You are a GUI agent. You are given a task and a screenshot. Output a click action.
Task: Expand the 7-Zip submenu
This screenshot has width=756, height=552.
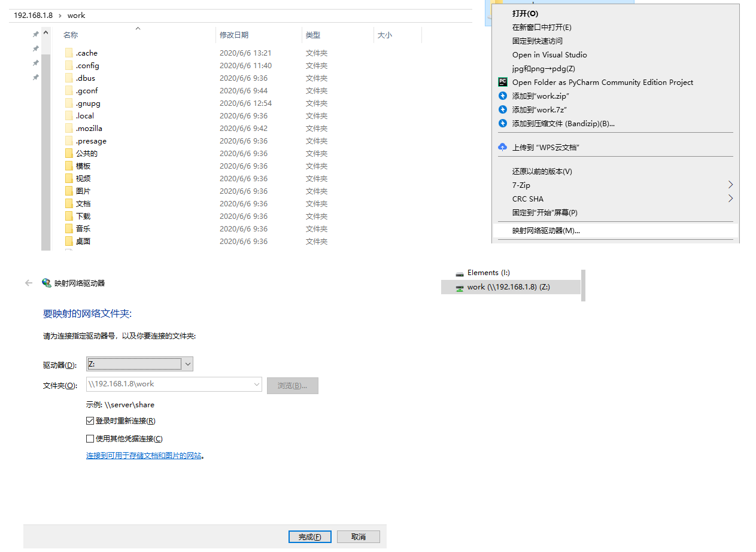pos(730,185)
